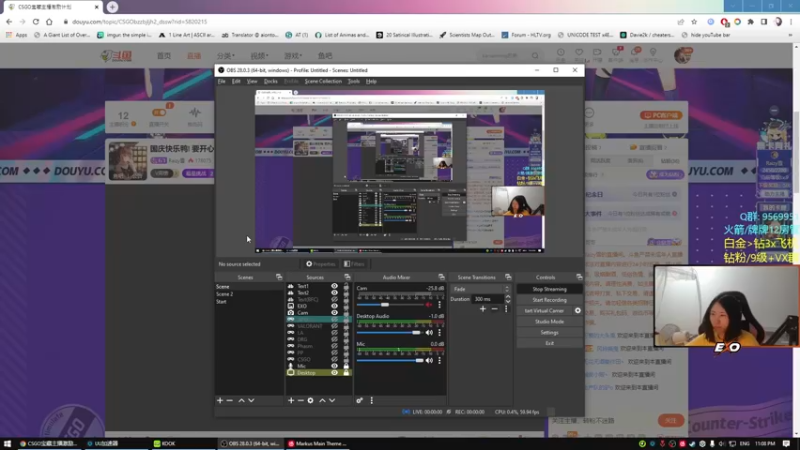This screenshot has height=450, width=800.
Task: Open OBS Settings from Controls
Action: tap(549, 333)
